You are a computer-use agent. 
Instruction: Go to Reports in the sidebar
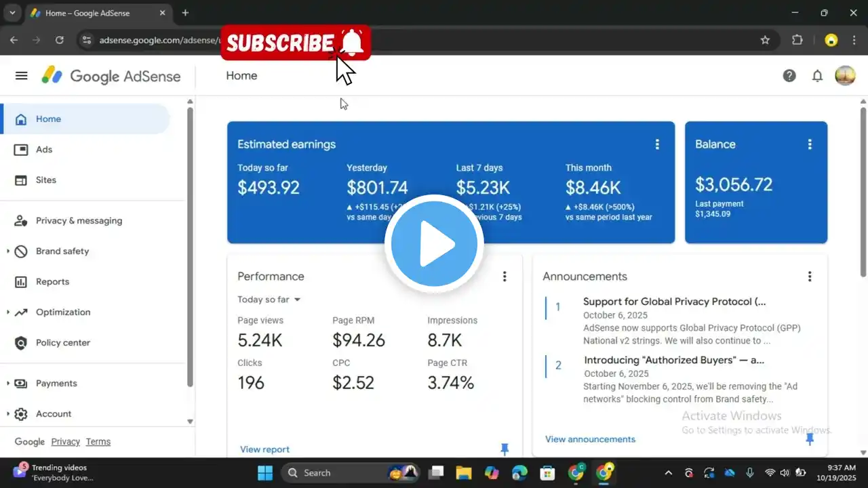click(x=52, y=282)
